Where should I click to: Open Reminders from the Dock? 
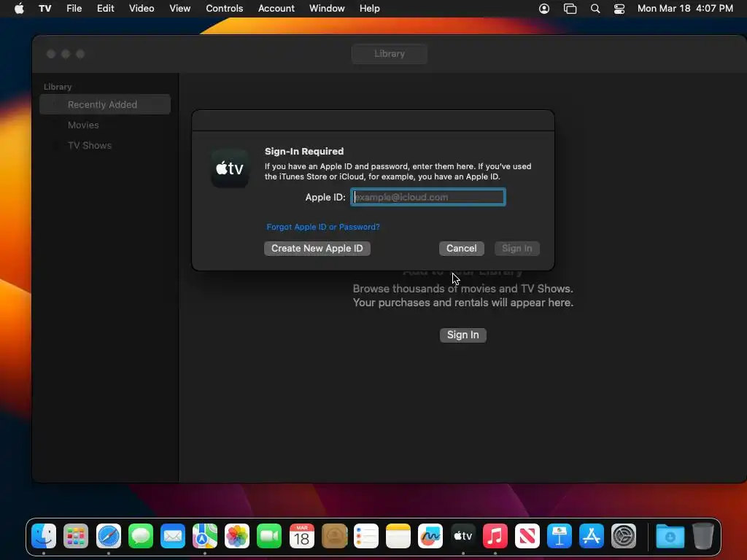tap(366, 536)
